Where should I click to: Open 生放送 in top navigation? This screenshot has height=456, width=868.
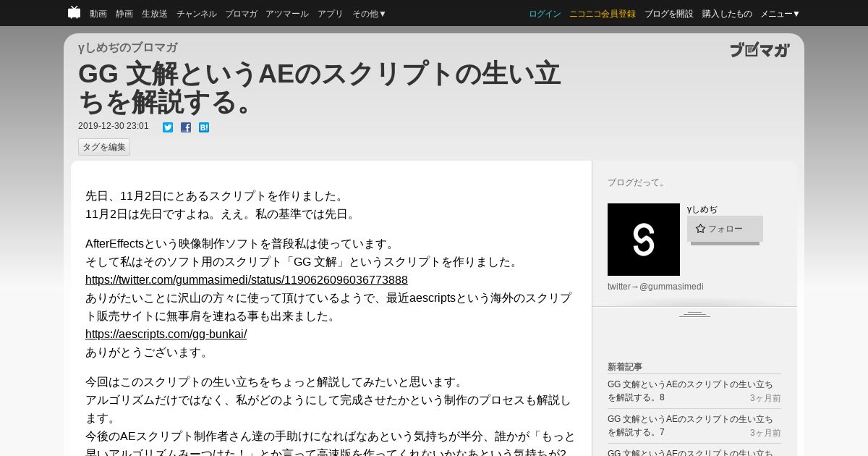[155, 14]
